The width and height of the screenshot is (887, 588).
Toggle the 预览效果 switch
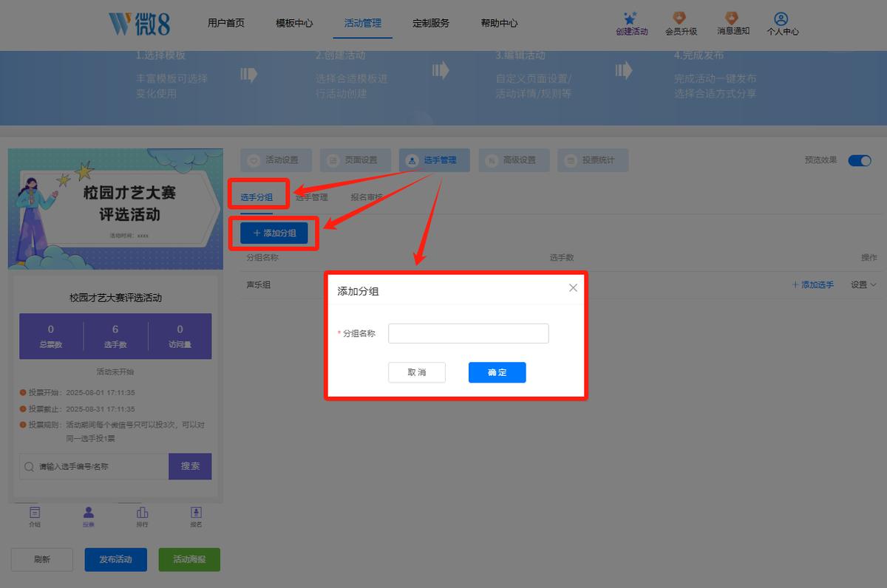[860, 160]
